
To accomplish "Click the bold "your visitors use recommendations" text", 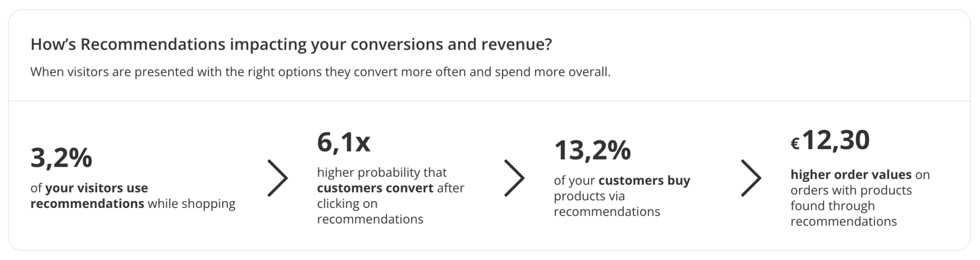I will click(89, 195).
